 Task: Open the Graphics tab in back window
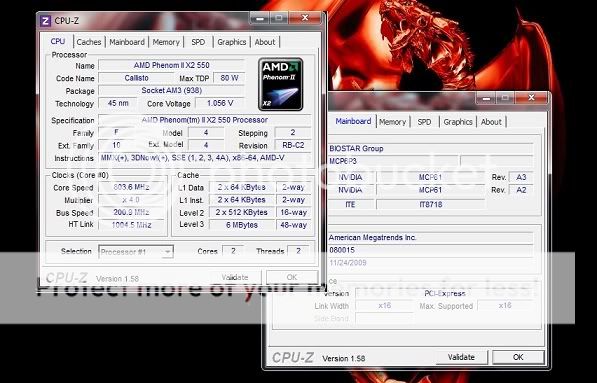tap(458, 122)
